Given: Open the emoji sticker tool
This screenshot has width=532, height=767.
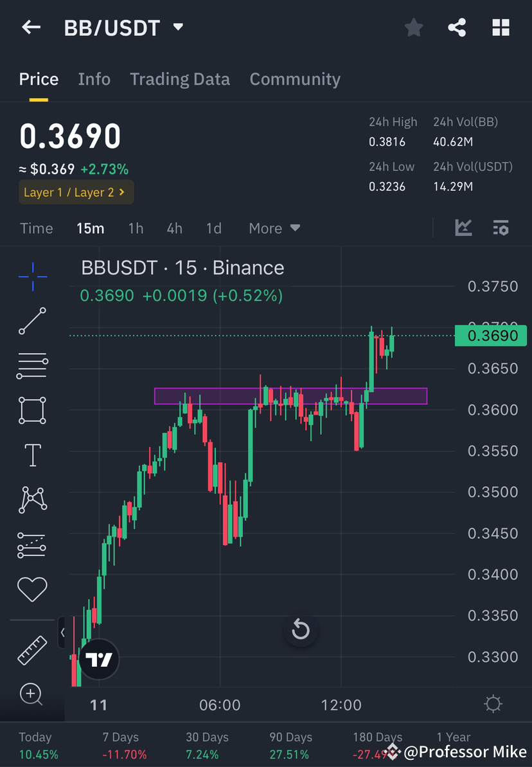Looking at the screenshot, I should click(31, 589).
